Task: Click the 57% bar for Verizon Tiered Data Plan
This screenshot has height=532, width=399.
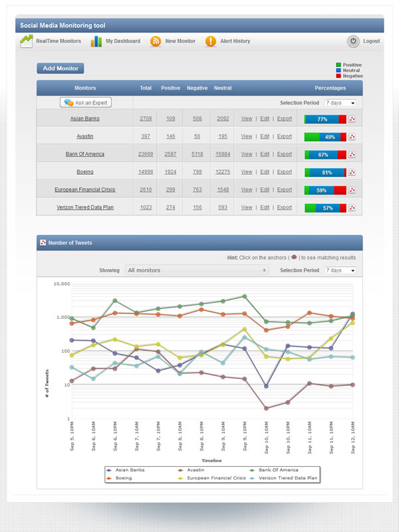Action: (x=325, y=208)
